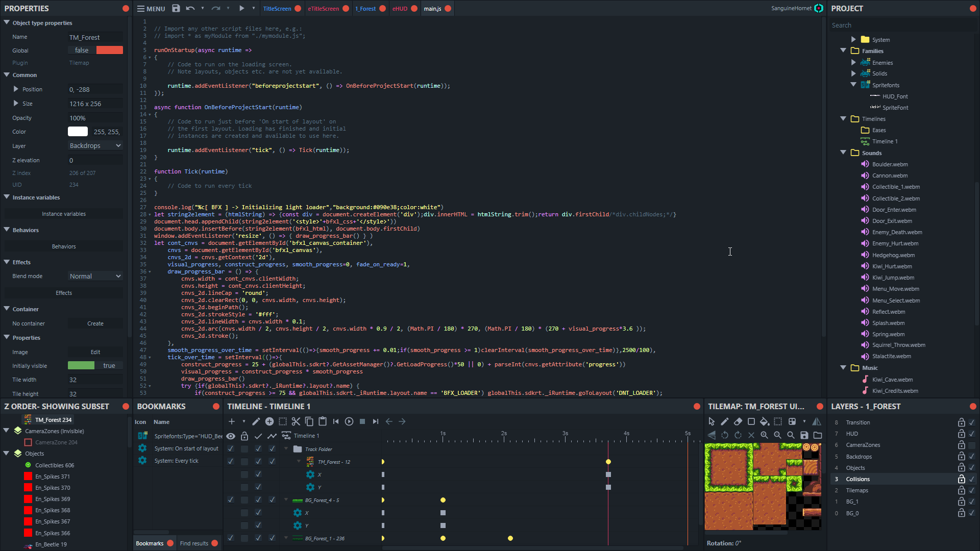Open the Layer dropdown showing Backdrops

[95, 146]
